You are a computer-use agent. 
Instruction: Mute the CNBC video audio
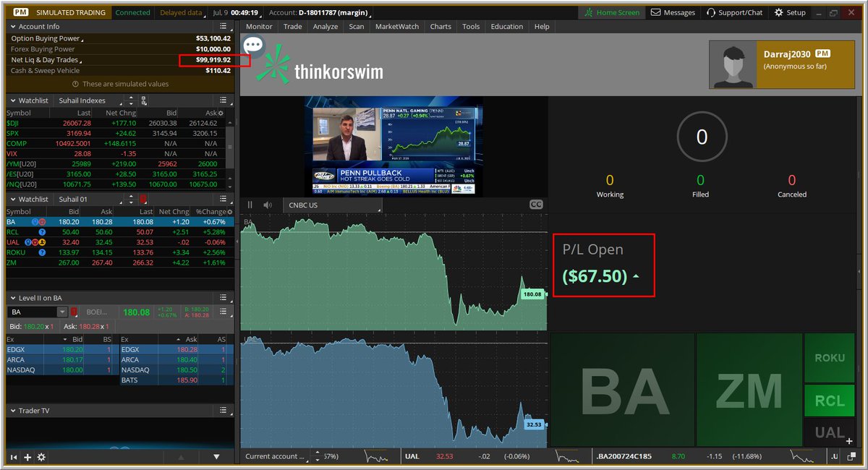(268, 205)
